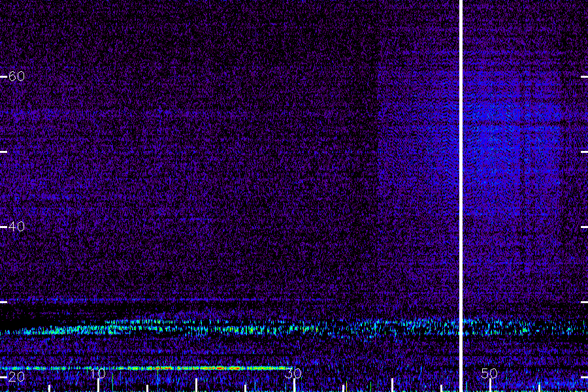
Task: Click the "50" label on the horizontal axis
Action: click(x=489, y=373)
